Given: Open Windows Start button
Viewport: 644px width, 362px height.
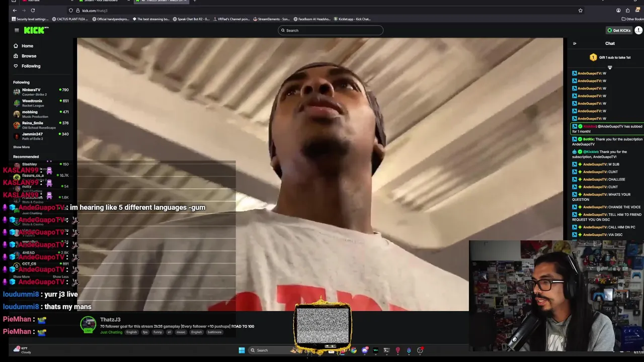Looking at the screenshot, I should click(x=242, y=350).
